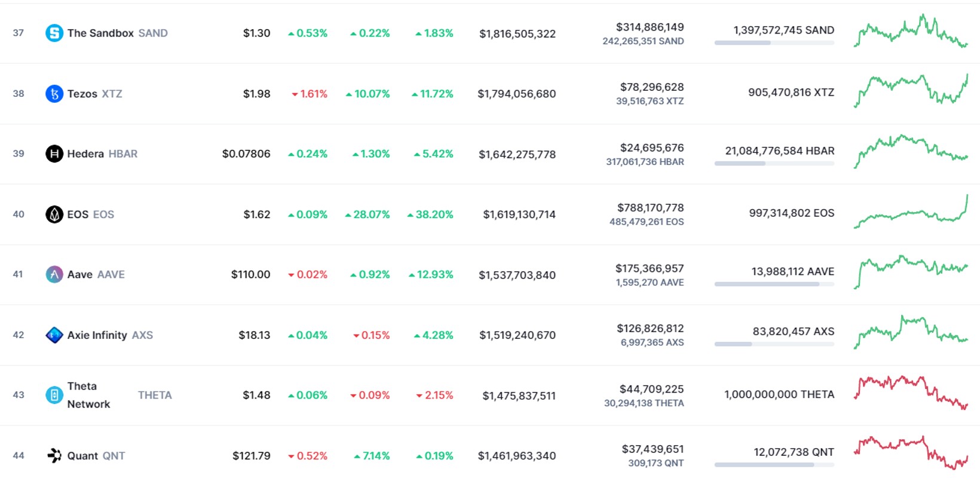Viewport: 980px width, 478px height.
Task: Open the Hedera name link
Action: [x=85, y=154]
